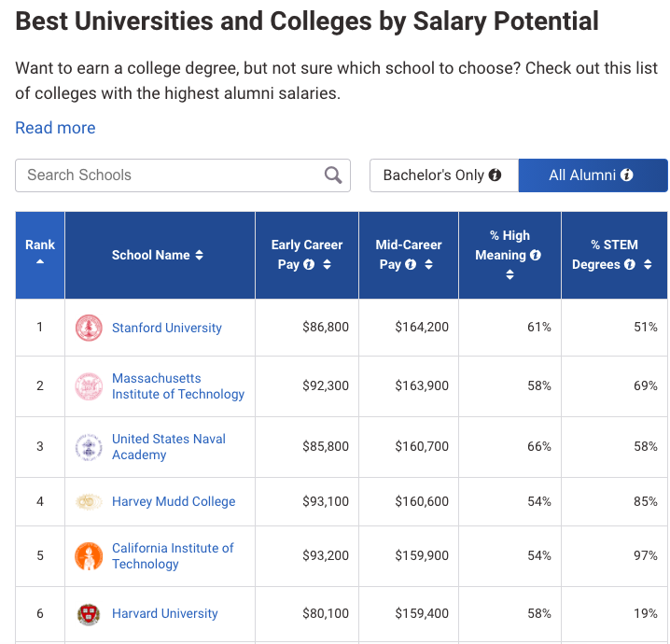Click the % STEM Degrees info icon
670x644 pixels.
630,264
